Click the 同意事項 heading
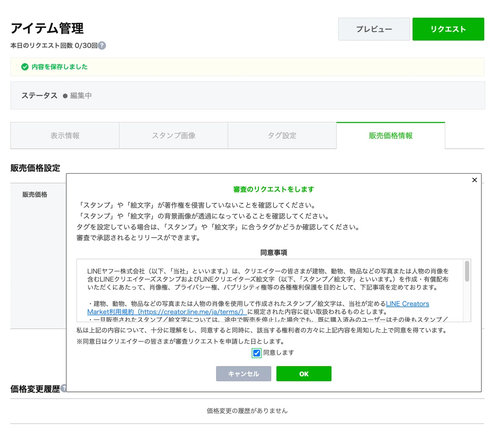The width and height of the screenshot is (504, 441). (273, 253)
